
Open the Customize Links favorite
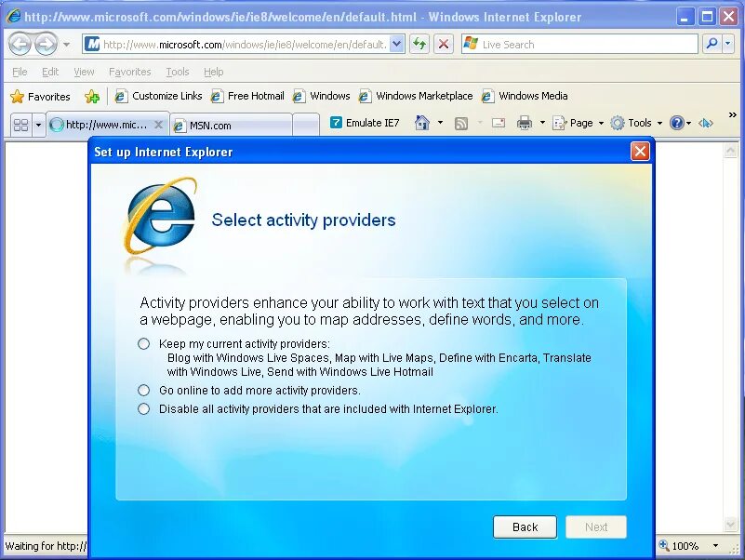pos(159,96)
